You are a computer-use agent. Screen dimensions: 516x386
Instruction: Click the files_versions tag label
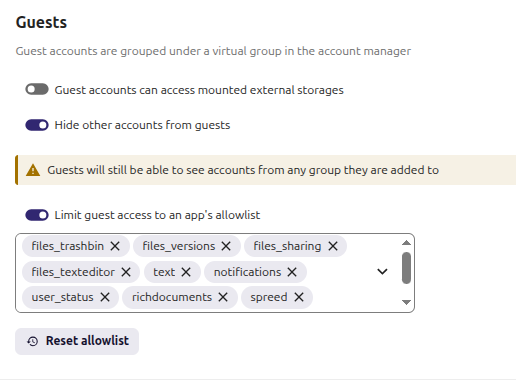tap(179, 246)
